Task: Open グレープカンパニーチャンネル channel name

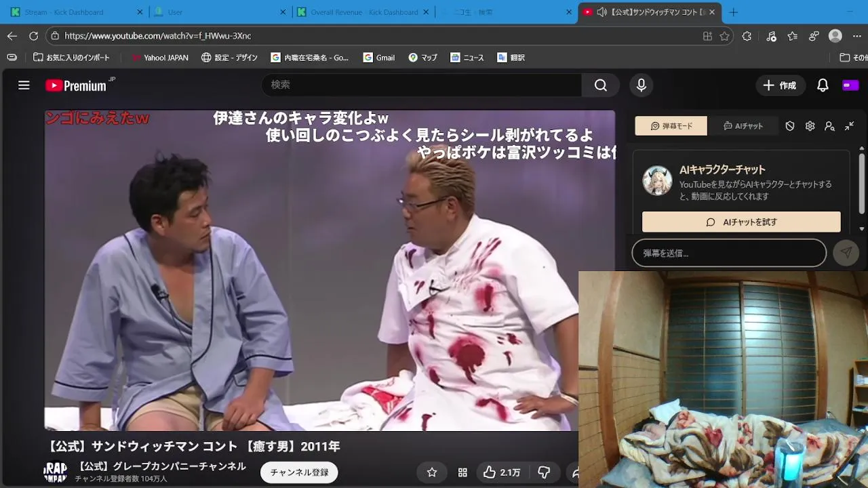Action: coord(161,466)
